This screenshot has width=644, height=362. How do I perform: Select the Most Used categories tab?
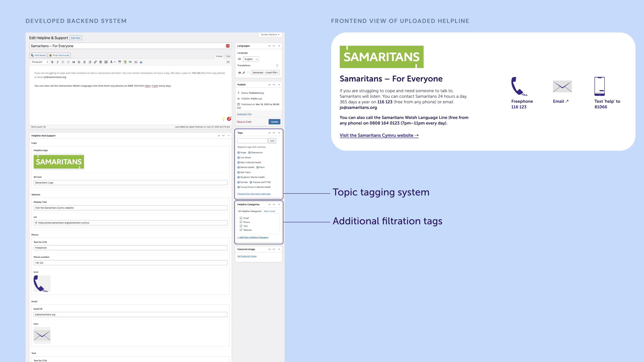[270, 211]
